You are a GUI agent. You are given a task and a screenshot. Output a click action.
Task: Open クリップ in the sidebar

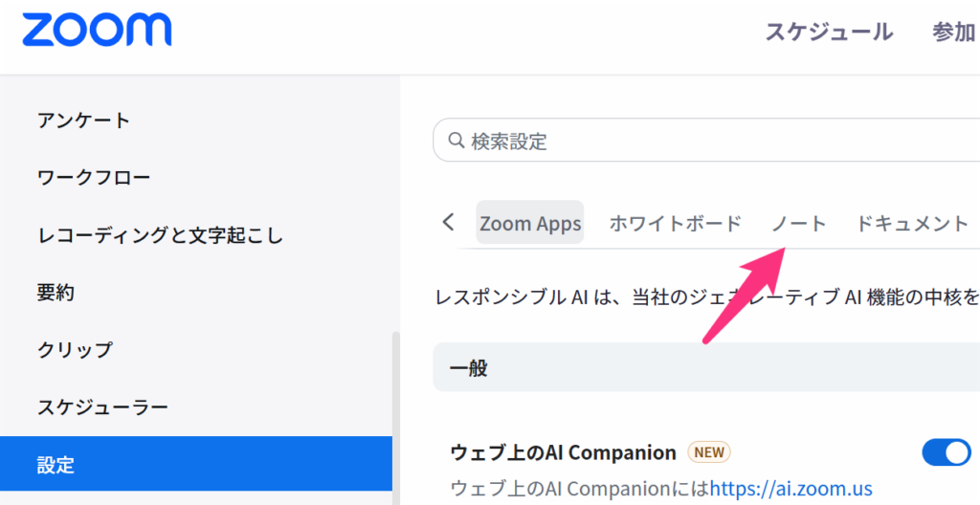pos(75,350)
